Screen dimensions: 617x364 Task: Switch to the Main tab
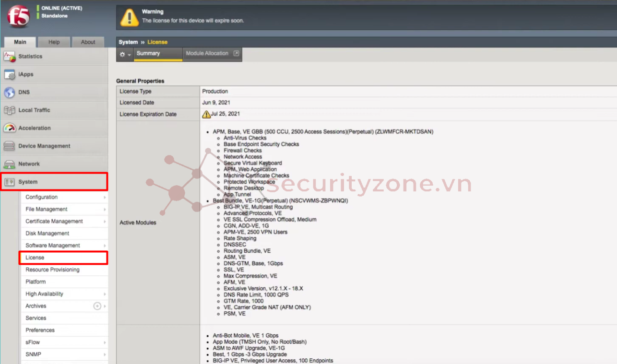click(20, 42)
